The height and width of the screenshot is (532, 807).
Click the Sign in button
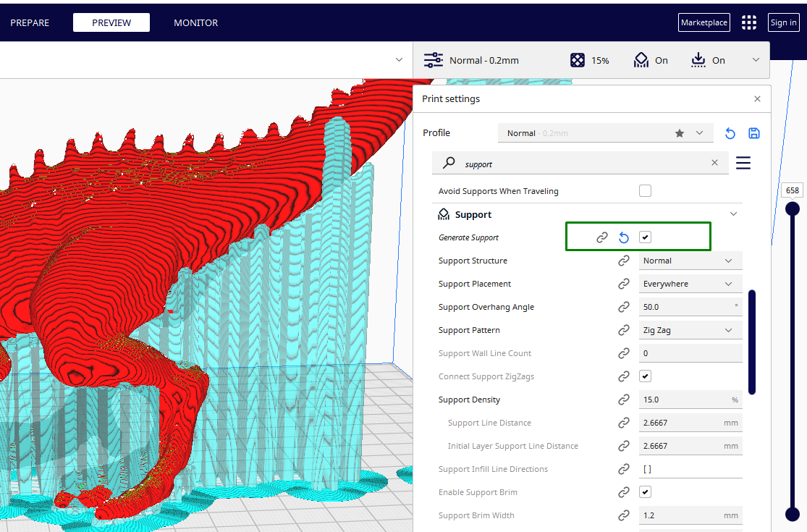coord(783,22)
